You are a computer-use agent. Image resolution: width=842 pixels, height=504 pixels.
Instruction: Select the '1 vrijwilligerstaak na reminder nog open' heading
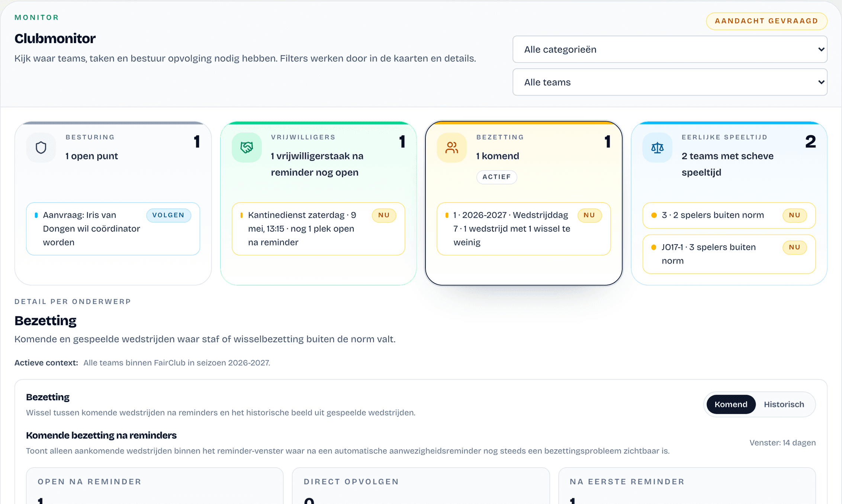click(x=317, y=164)
